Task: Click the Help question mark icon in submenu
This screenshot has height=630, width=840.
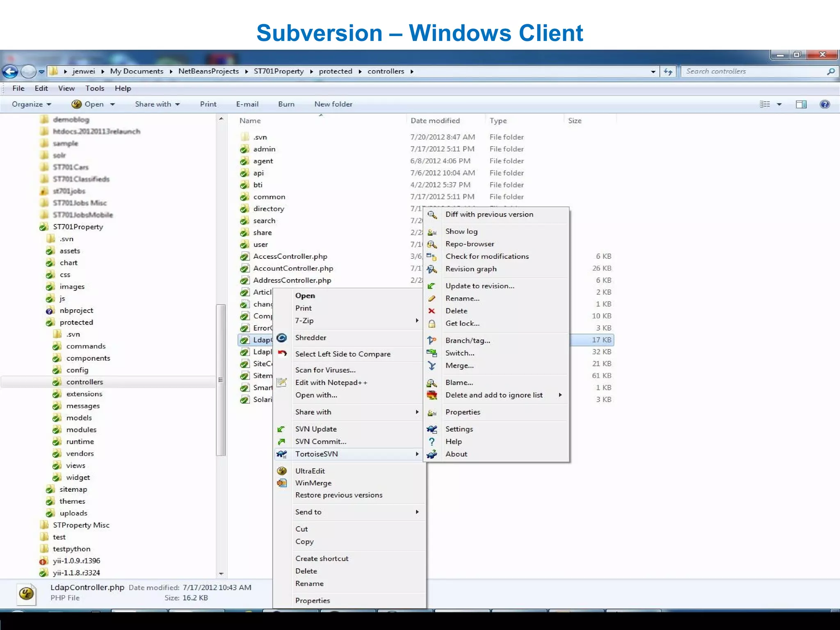Action: [432, 442]
